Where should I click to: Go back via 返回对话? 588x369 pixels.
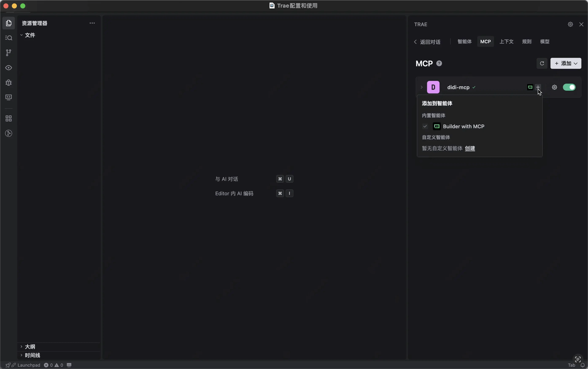pos(427,42)
